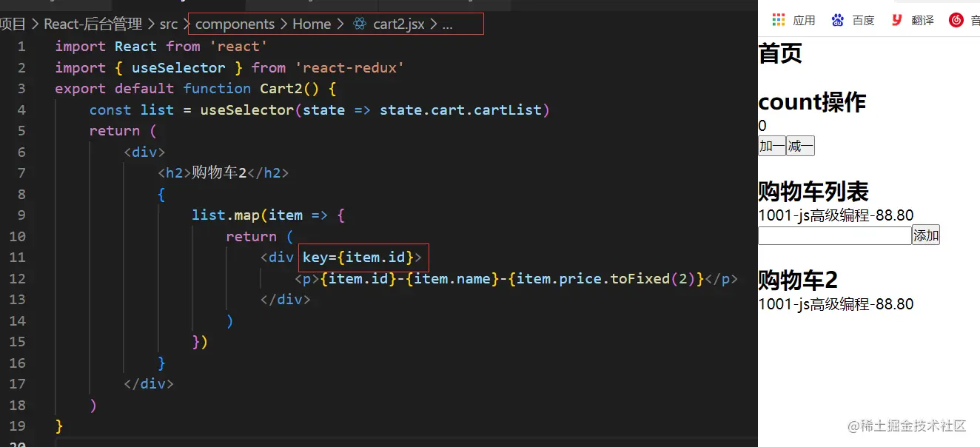Open the components breadcrumb segment
Image resolution: width=980 pixels, height=447 pixels.
(x=235, y=24)
